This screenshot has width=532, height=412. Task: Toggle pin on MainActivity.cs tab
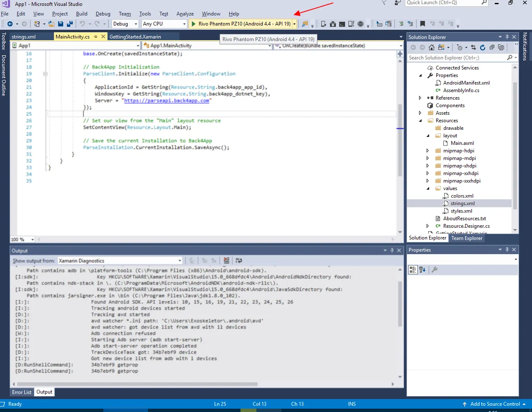pyautogui.click(x=95, y=37)
